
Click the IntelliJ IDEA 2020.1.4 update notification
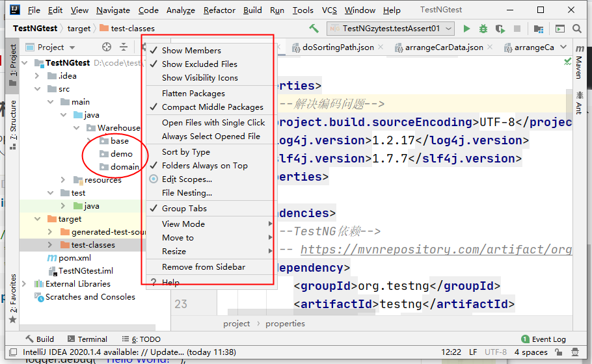[x=129, y=352]
